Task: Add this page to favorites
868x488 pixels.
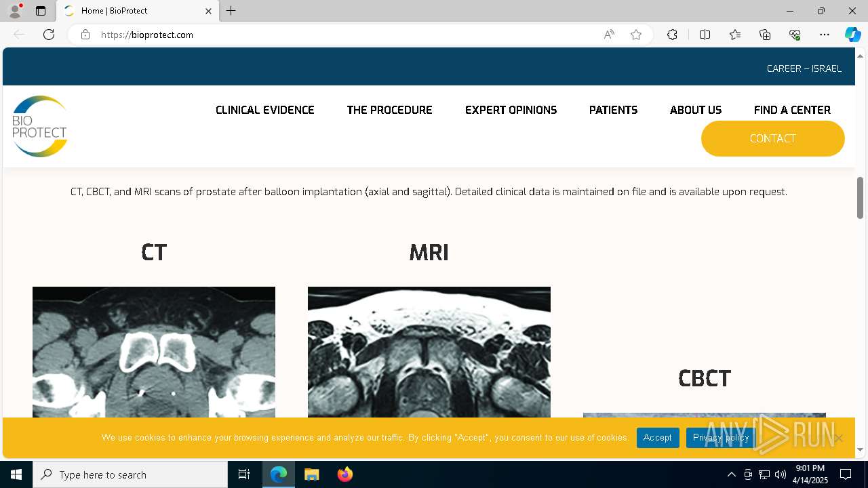Action: [x=636, y=35]
